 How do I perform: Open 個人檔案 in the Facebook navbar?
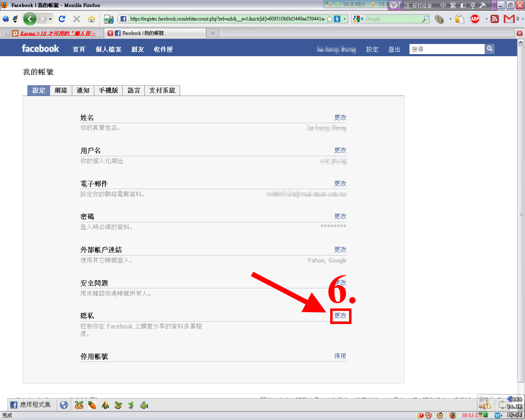(108, 49)
